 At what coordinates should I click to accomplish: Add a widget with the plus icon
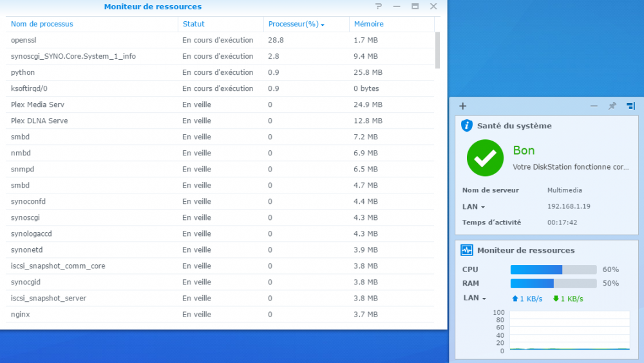click(x=463, y=106)
